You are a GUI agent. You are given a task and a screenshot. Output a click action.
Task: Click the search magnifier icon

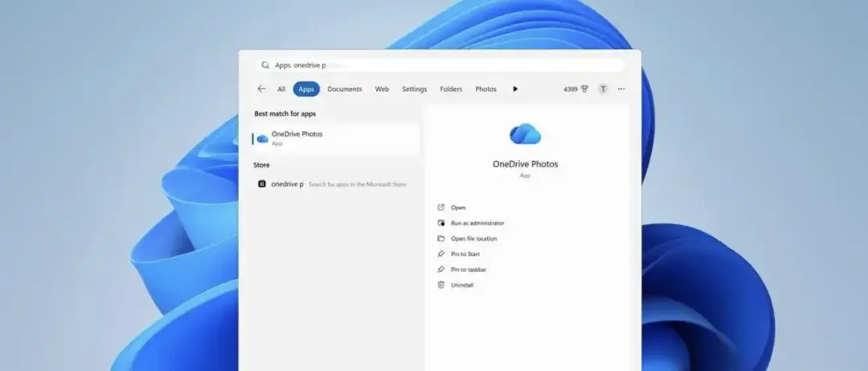coord(265,65)
